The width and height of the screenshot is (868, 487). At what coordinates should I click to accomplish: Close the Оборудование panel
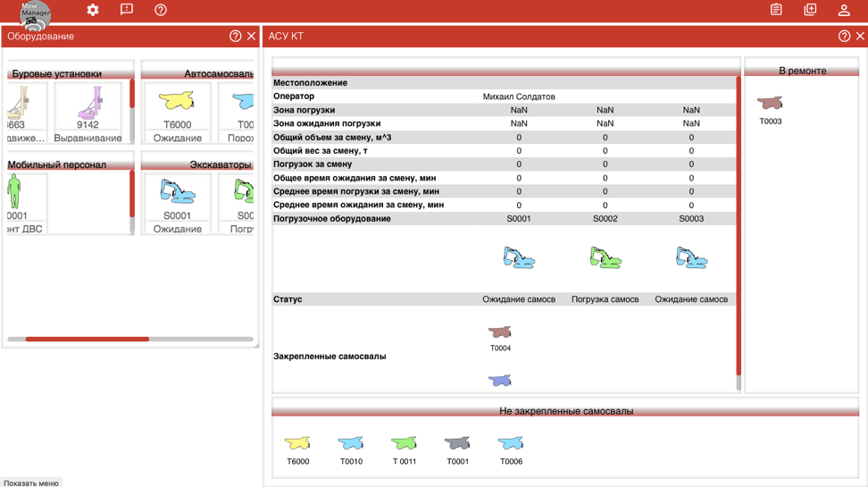(251, 36)
